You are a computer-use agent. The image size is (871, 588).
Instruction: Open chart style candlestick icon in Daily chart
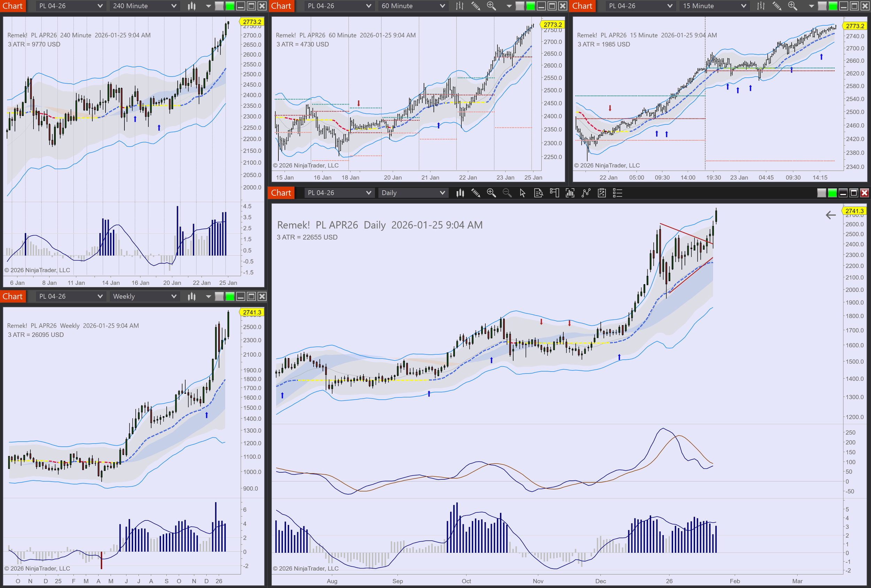click(x=460, y=193)
